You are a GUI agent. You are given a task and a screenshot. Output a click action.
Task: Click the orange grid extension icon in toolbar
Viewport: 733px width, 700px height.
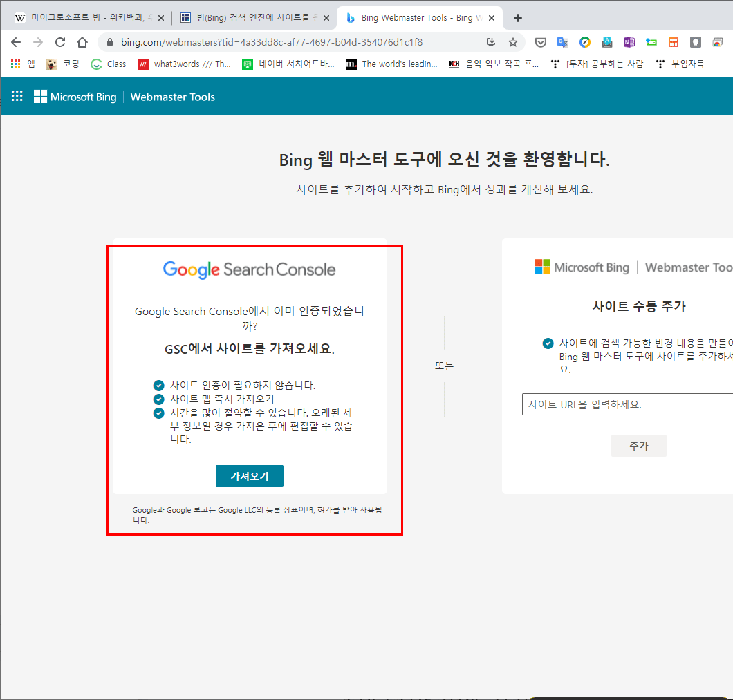point(673,43)
